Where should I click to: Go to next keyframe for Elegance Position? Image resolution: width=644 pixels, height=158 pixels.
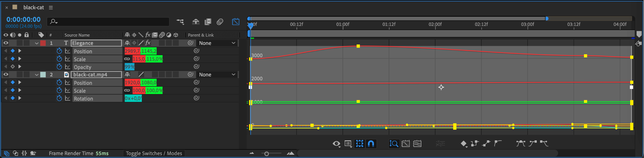click(20, 51)
